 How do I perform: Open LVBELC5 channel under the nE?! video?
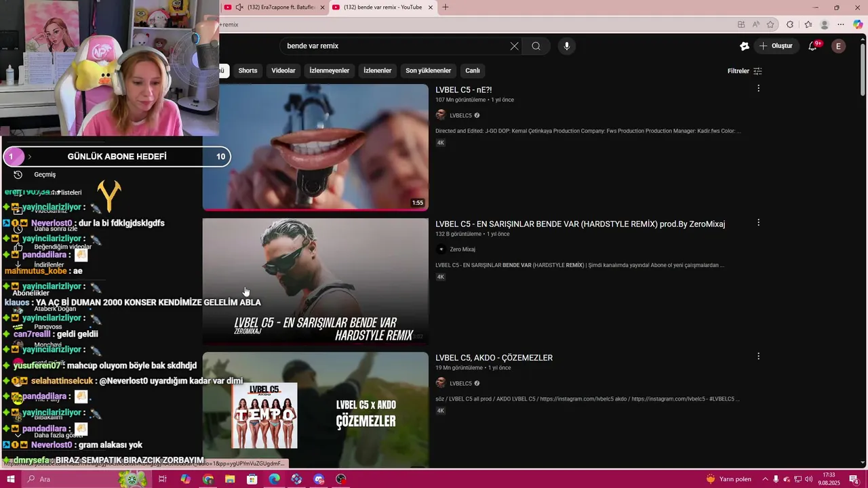(x=460, y=115)
